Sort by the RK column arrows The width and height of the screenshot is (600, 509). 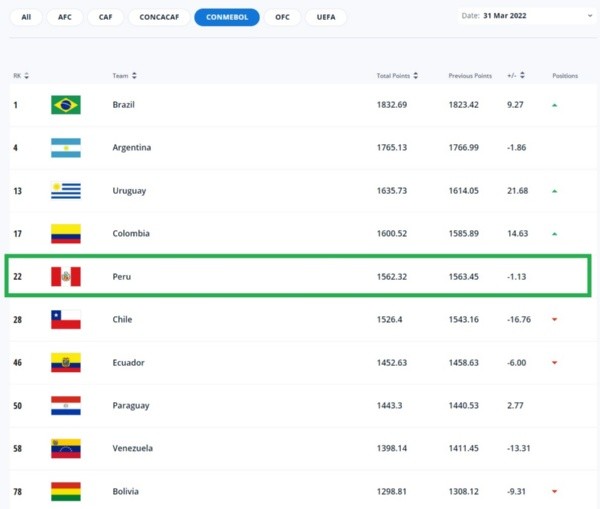[x=27, y=76]
